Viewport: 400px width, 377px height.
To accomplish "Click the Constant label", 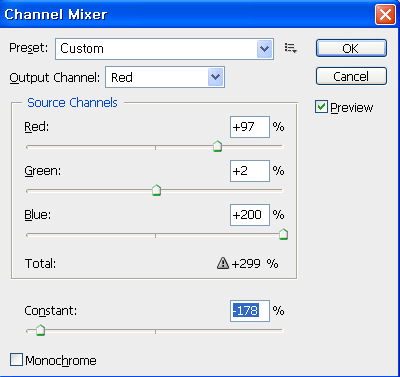I will [51, 311].
